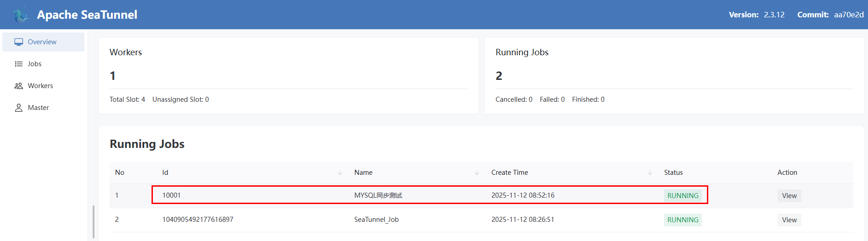Sort by Create Time column arrow
868x241 pixels.
point(650,173)
